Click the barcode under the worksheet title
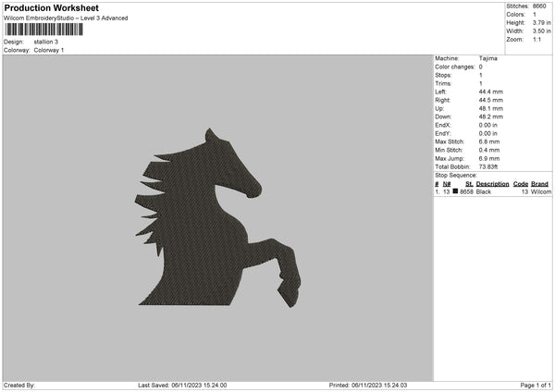The height and width of the screenshot is (392, 555). tap(43, 30)
